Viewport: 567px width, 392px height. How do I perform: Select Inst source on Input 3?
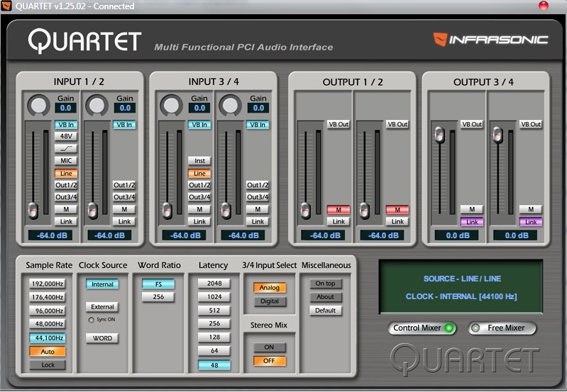[199, 160]
